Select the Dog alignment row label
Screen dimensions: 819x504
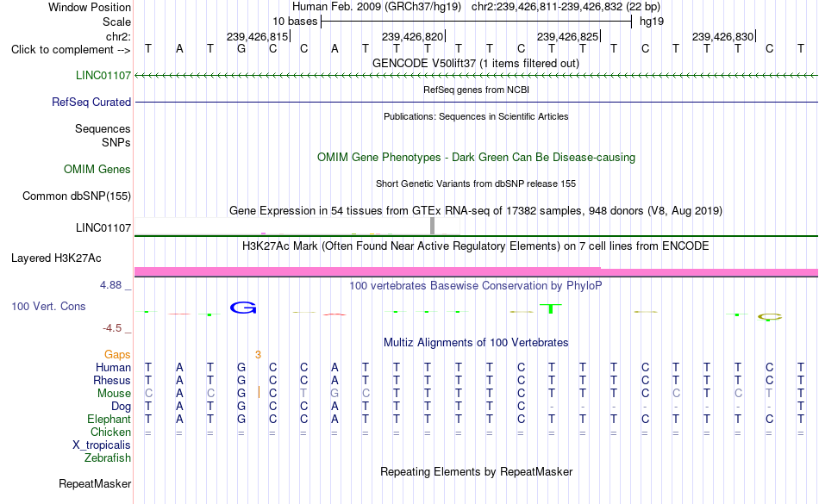[121, 406]
